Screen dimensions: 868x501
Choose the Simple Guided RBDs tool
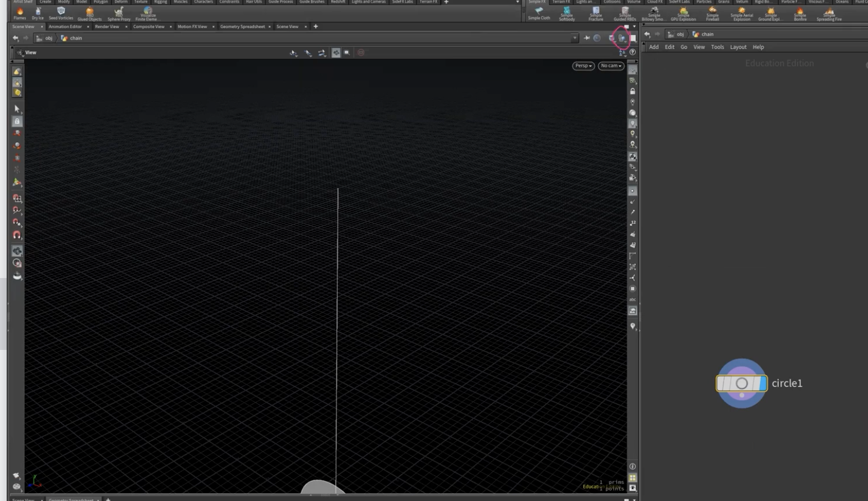625,14
